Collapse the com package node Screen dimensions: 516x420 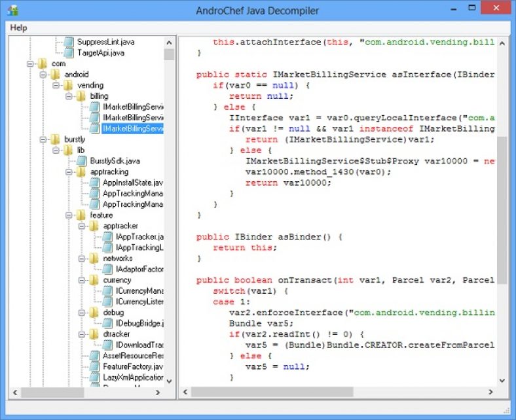point(30,63)
